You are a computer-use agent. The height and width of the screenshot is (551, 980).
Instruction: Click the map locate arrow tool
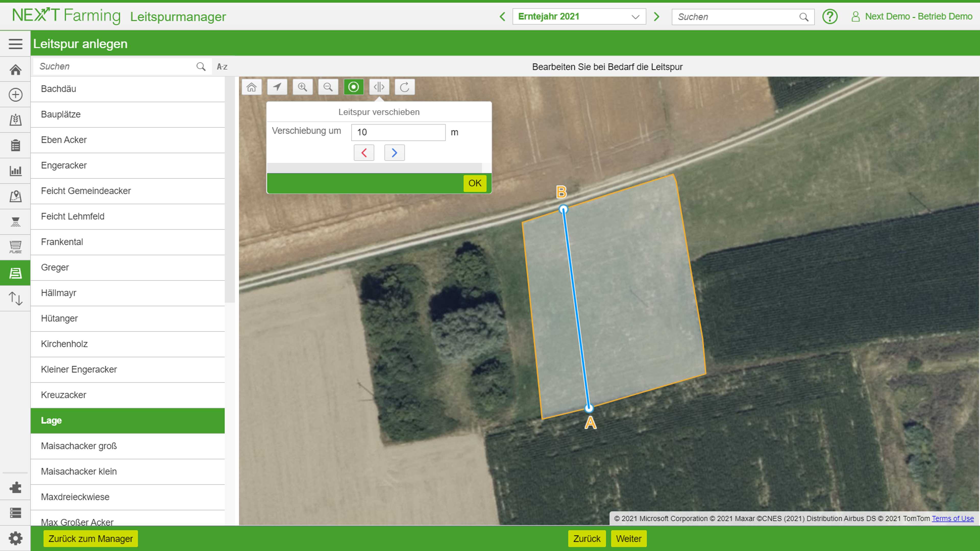(277, 87)
